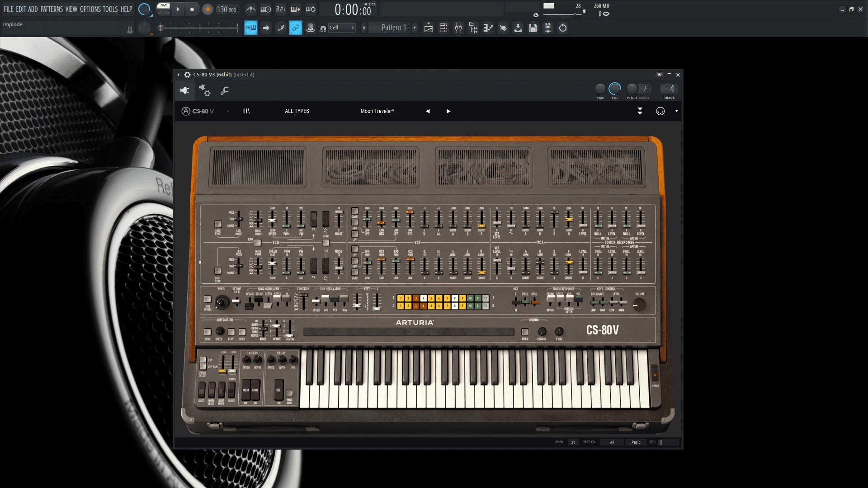Click the step-forward arrow toolbar icon
The width and height of the screenshot is (868, 488).
click(x=266, y=28)
